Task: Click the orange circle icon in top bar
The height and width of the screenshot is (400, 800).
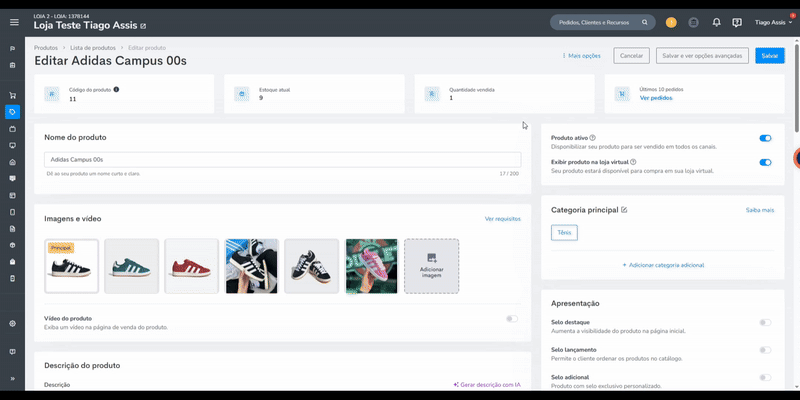Action: (671, 22)
